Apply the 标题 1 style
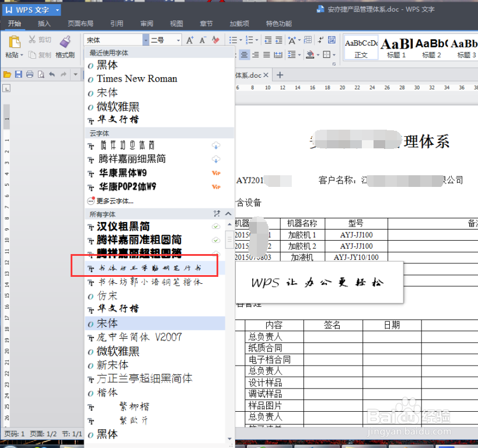Screen dimensions: 478x448 [396, 48]
